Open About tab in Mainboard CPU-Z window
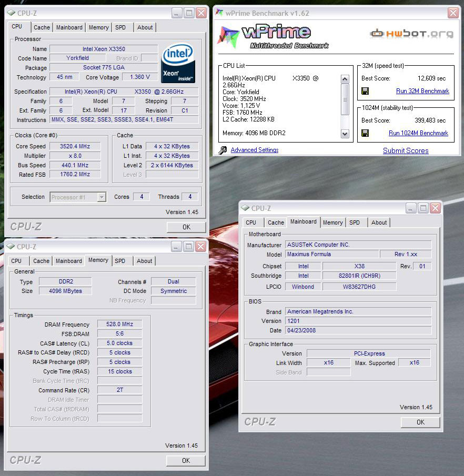 [x=379, y=222]
